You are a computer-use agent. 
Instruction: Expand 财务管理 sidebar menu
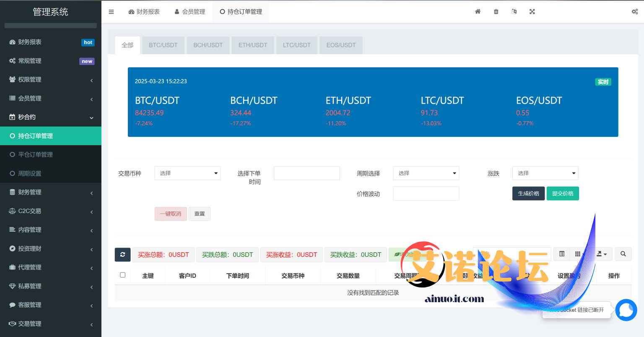(51, 192)
